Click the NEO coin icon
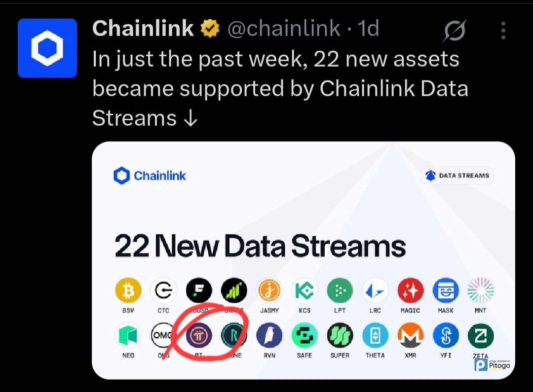Viewport: 533px width, 392px height. [x=128, y=336]
